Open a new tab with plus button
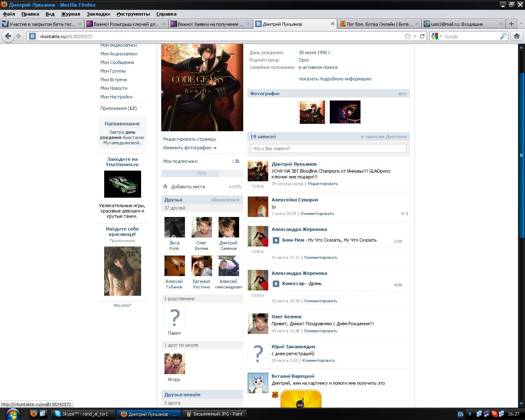This screenshot has width=525, height=420. (x=511, y=24)
